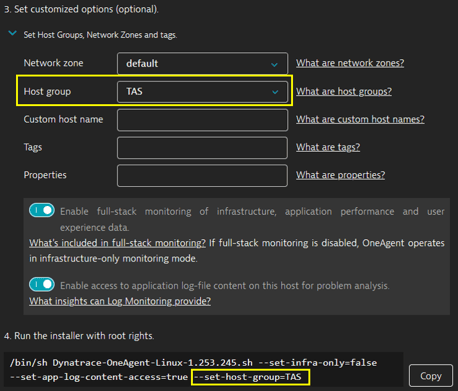
Task: Open What's included in full-stack monitoring? link
Action: tap(117, 243)
